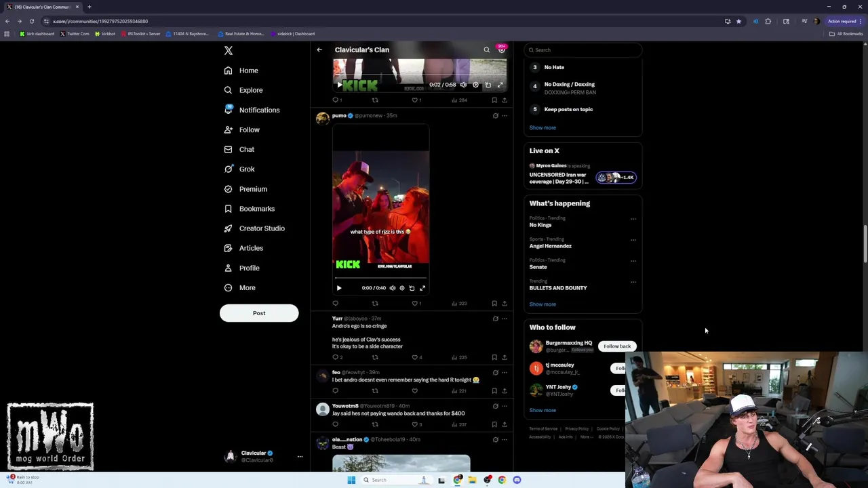Click the Post button
The image size is (868, 488).
tap(259, 313)
